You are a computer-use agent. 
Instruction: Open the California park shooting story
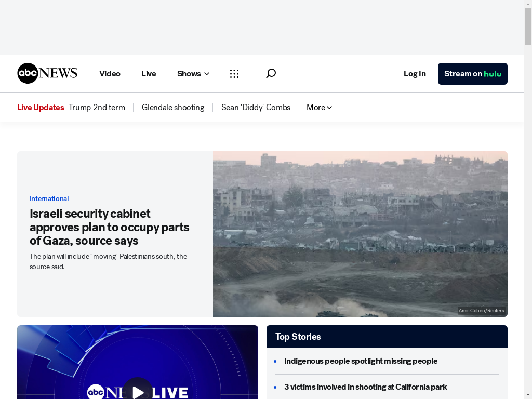(x=365, y=387)
